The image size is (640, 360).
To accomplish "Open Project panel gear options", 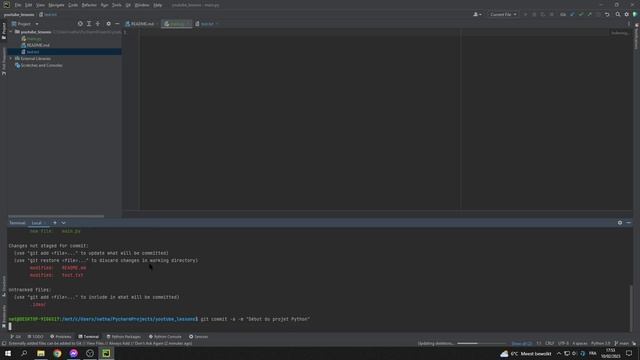I will 109,24.
